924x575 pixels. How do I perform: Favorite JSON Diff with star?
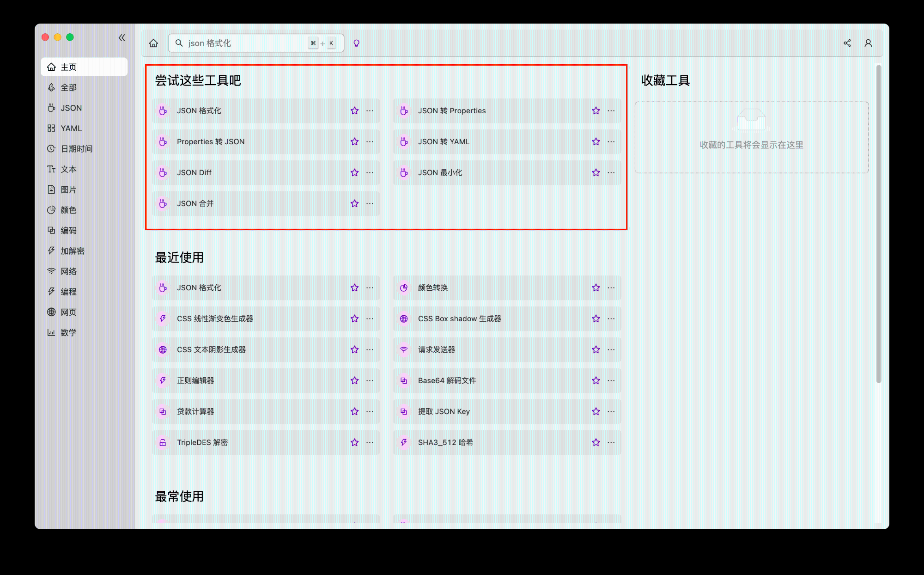pyautogui.click(x=354, y=172)
